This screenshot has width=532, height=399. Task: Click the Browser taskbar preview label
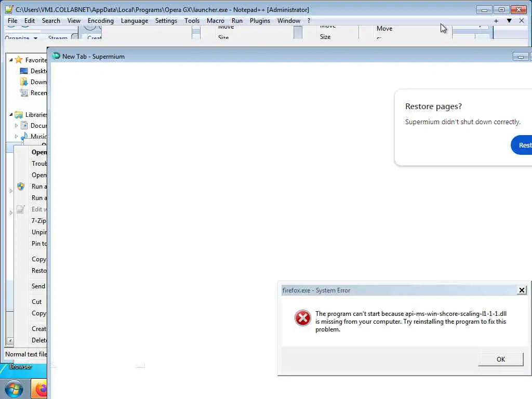tap(20, 366)
